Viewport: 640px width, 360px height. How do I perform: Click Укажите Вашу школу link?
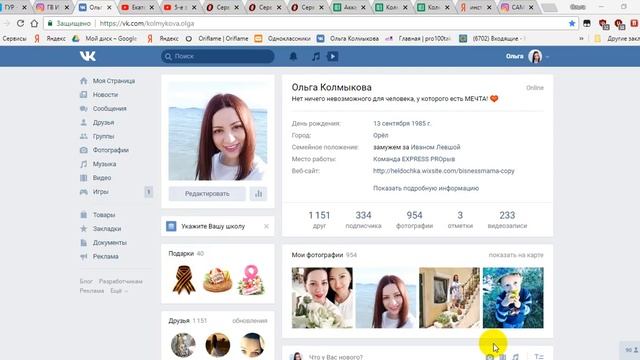click(213, 226)
